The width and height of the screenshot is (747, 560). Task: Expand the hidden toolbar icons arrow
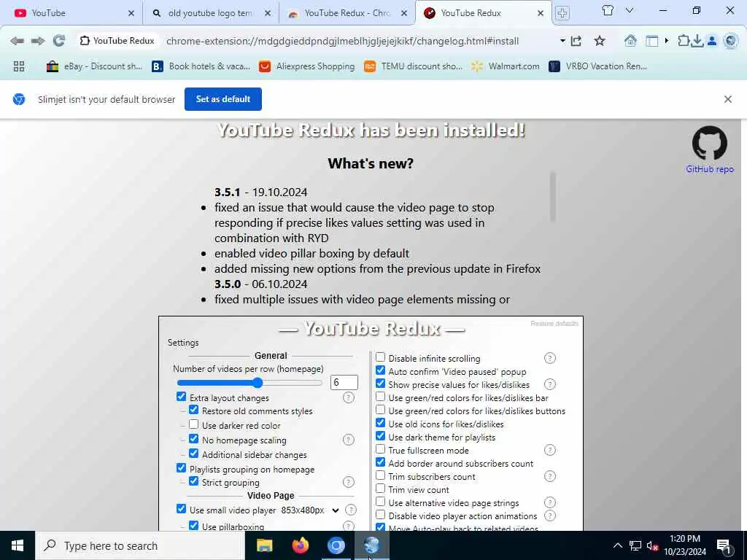point(667,41)
